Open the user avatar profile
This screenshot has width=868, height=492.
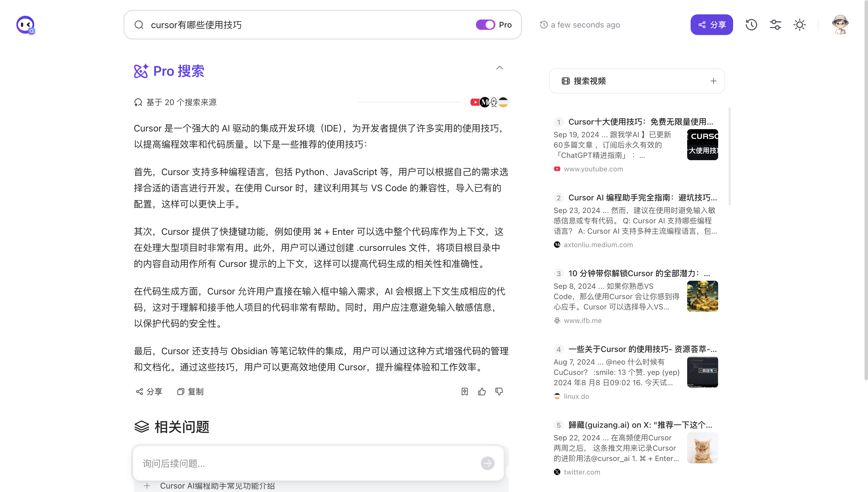840,25
